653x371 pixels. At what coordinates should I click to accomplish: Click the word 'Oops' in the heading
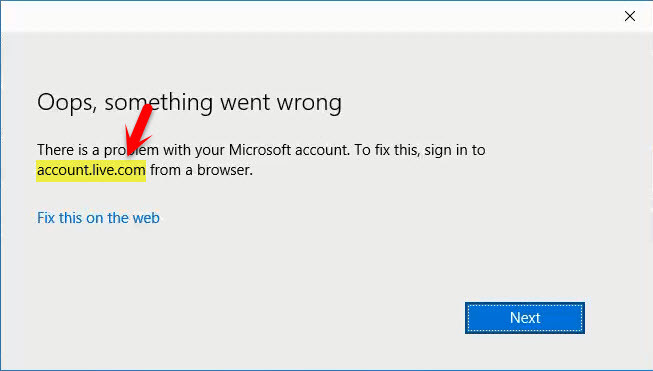pos(67,103)
